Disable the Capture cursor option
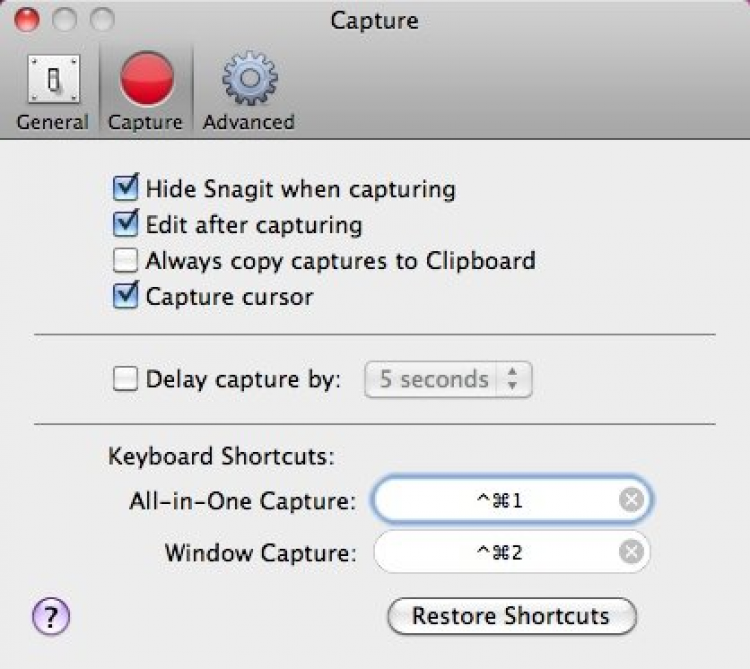The image size is (750, 669). [x=126, y=297]
